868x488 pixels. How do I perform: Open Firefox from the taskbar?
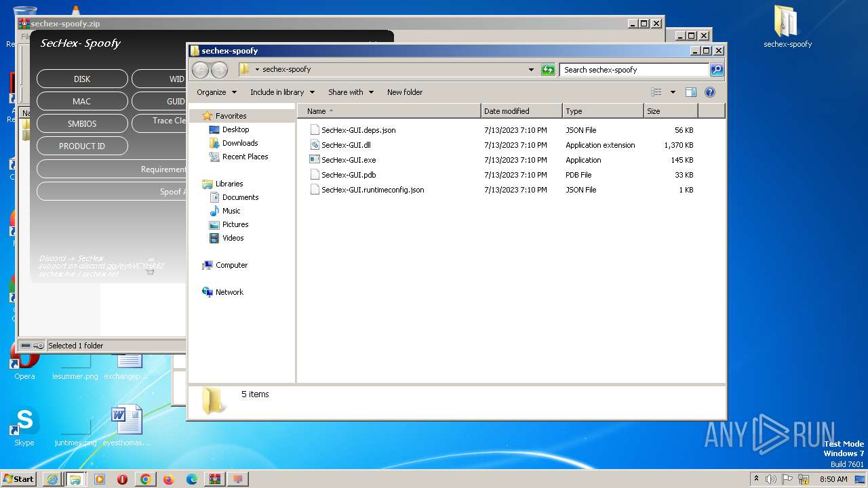(168, 479)
